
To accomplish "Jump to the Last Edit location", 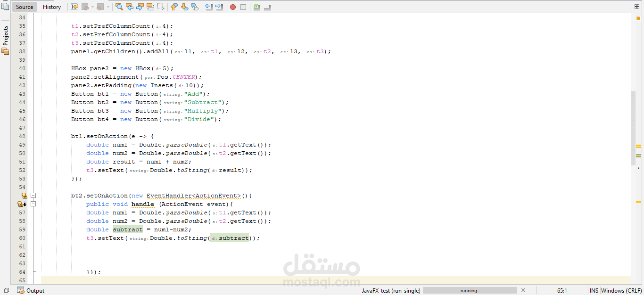I will 74,7.
